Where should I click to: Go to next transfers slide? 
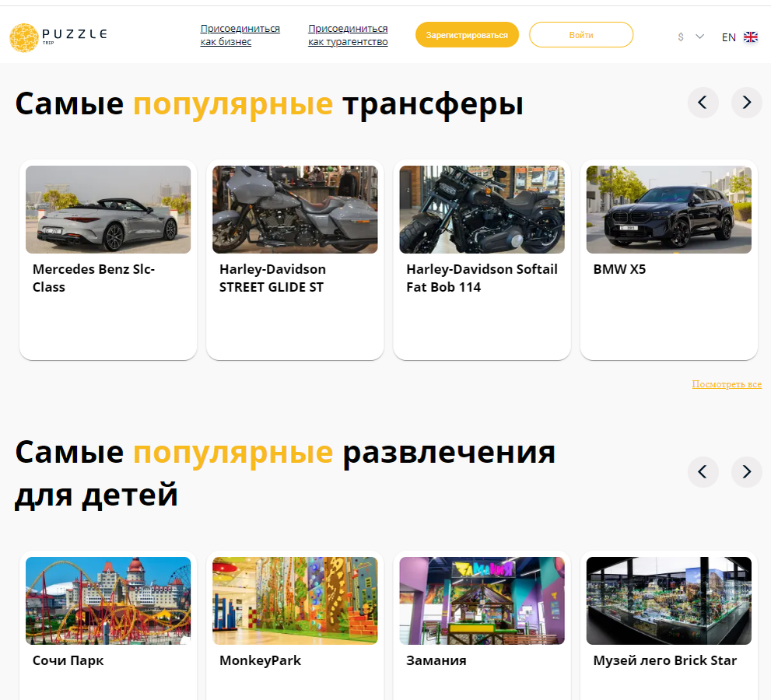[x=746, y=102]
